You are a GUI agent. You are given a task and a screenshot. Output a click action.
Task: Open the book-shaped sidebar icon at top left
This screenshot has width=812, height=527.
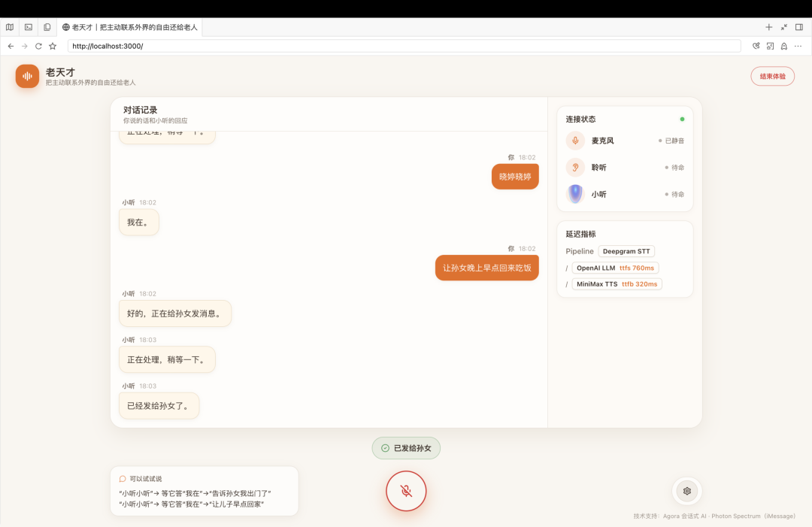click(x=10, y=27)
